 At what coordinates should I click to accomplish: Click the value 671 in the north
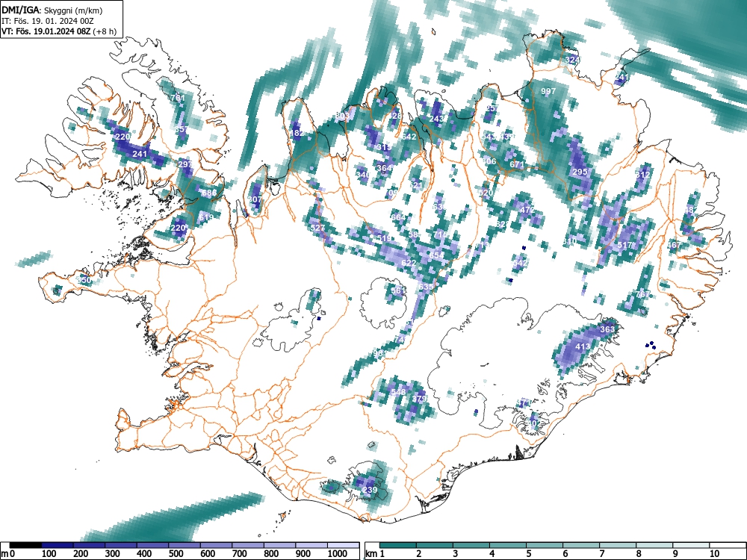click(517, 164)
